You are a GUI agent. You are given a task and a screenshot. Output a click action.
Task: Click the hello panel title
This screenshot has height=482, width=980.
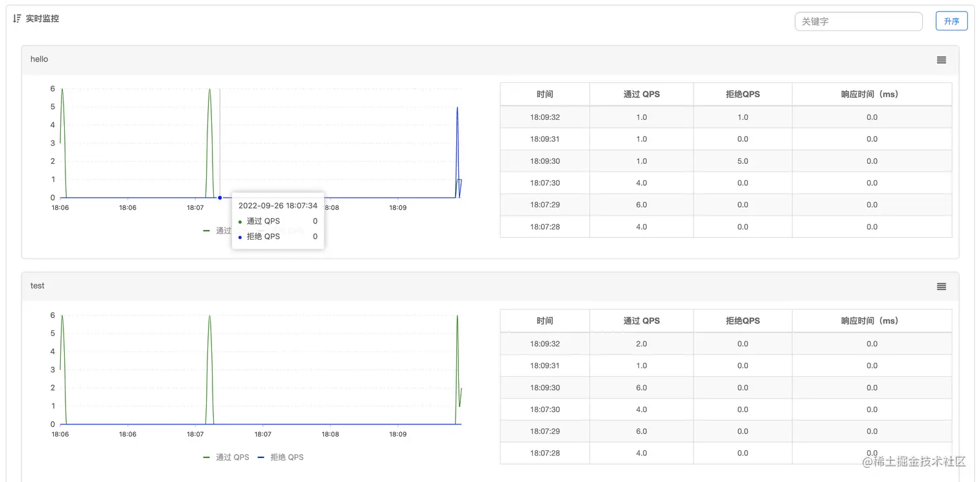(39, 59)
